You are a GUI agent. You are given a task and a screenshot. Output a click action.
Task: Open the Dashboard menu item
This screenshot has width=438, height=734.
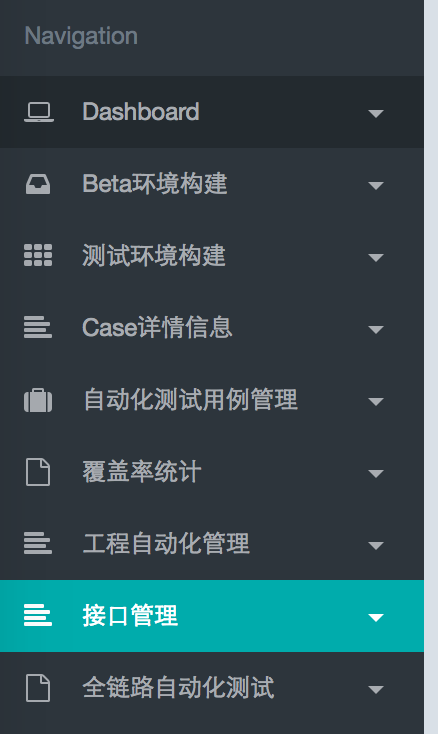212,112
